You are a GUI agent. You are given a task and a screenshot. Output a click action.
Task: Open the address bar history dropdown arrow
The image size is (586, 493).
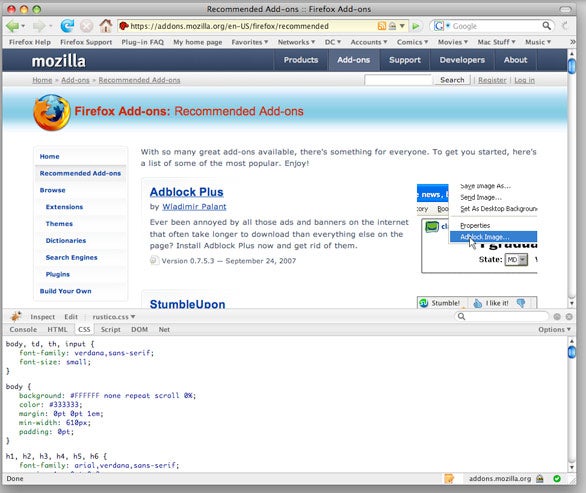click(402, 26)
